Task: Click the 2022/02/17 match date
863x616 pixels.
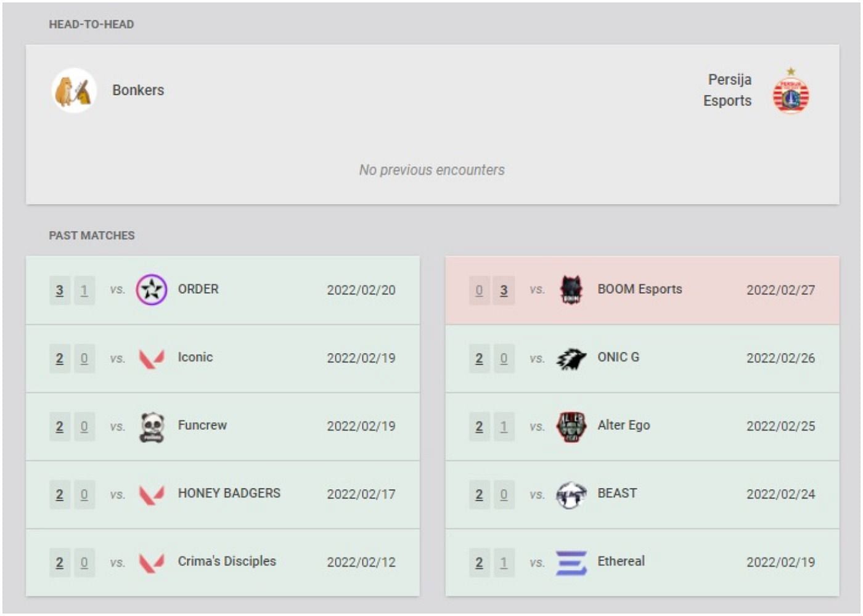Action: tap(361, 494)
